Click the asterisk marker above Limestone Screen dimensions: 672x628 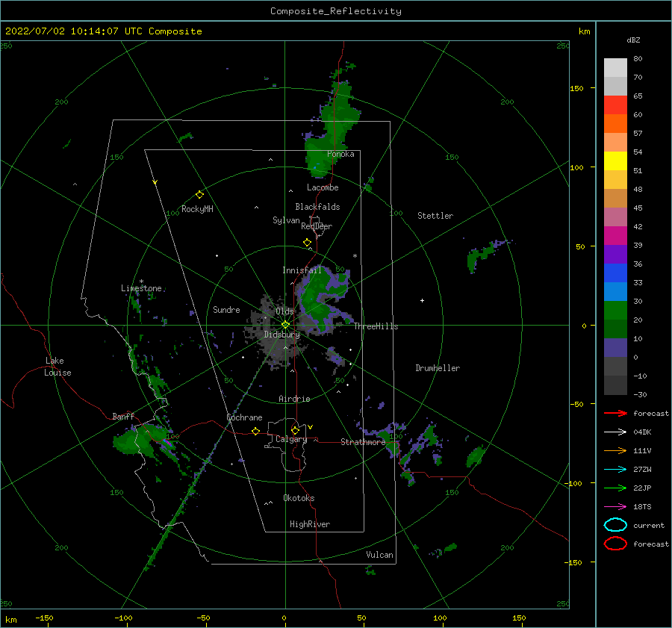coord(141,282)
